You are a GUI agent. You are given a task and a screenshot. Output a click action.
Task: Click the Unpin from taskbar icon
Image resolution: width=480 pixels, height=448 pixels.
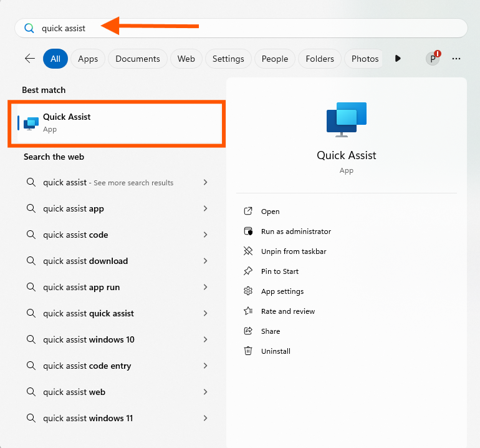(248, 251)
